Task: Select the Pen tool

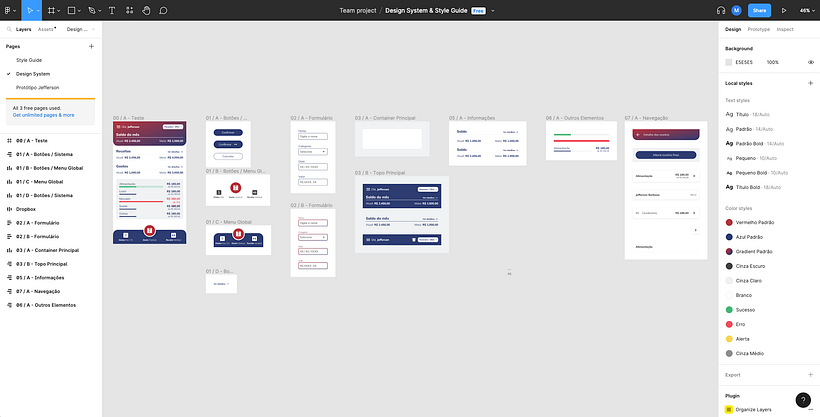Action: coord(92,10)
